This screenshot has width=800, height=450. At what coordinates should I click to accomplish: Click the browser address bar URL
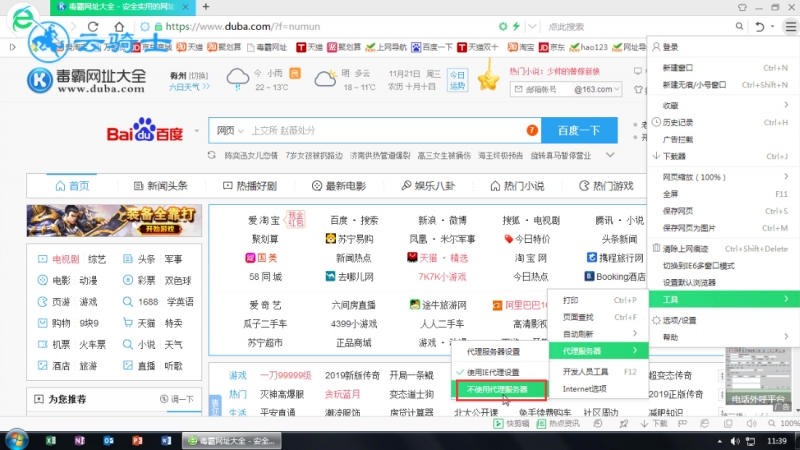pos(243,27)
